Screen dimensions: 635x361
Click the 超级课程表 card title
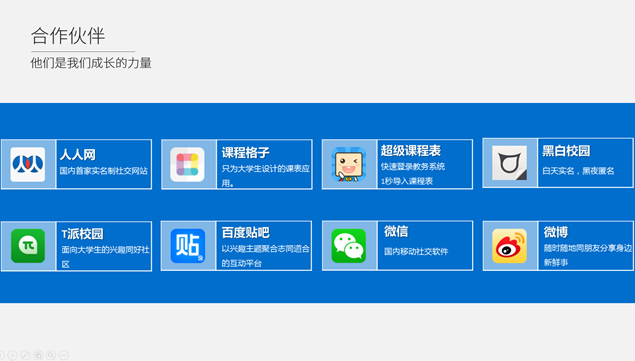(411, 151)
